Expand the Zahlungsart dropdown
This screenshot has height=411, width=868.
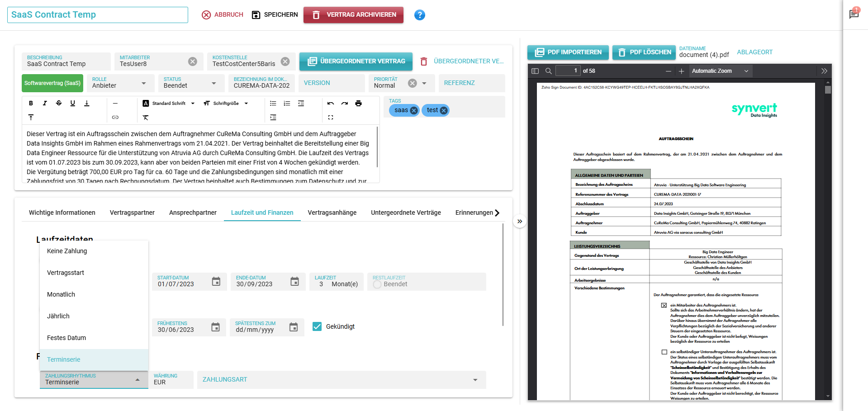pos(475,380)
